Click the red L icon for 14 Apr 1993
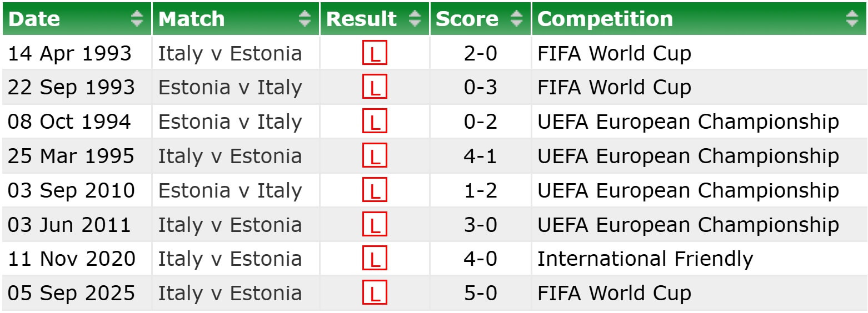Image resolution: width=868 pixels, height=313 pixels. (375, 53)
